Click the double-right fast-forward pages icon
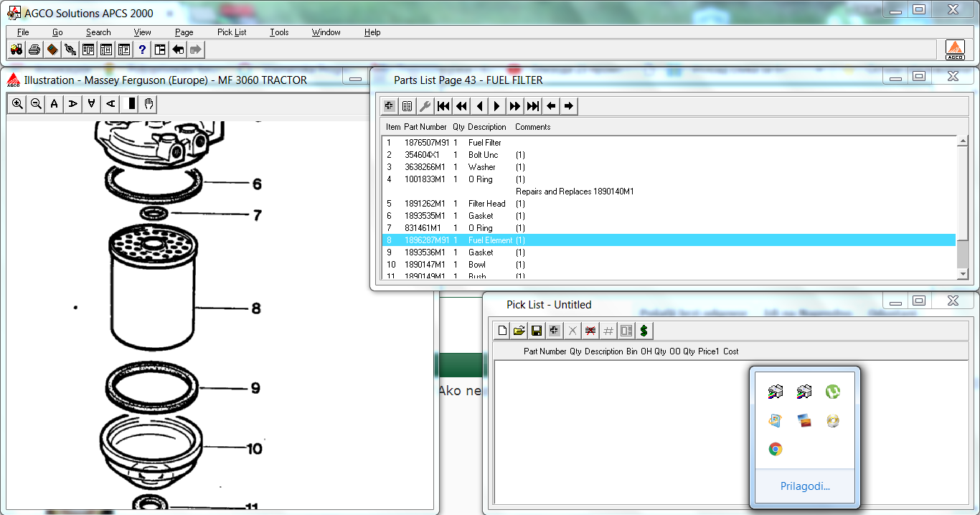The width and height of the screenshot is (980, 515). click(x=514, y=106)
